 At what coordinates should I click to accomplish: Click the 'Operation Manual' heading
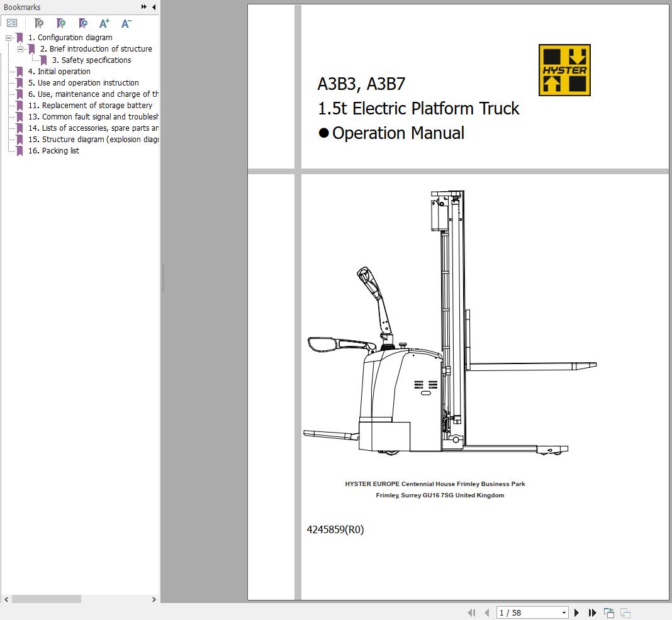398,133
